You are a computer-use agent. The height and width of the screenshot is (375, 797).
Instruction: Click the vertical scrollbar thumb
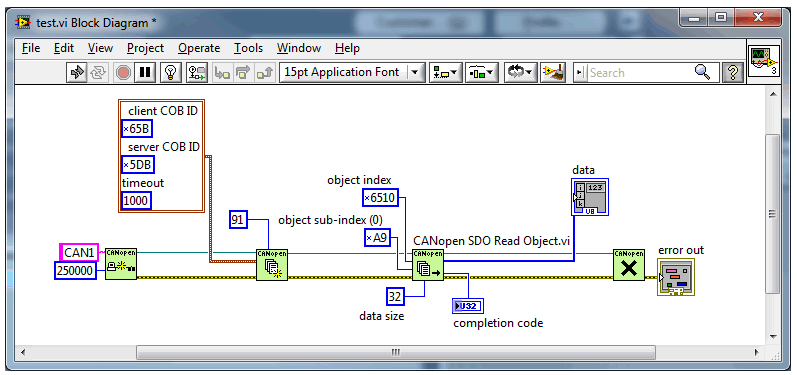773,214
